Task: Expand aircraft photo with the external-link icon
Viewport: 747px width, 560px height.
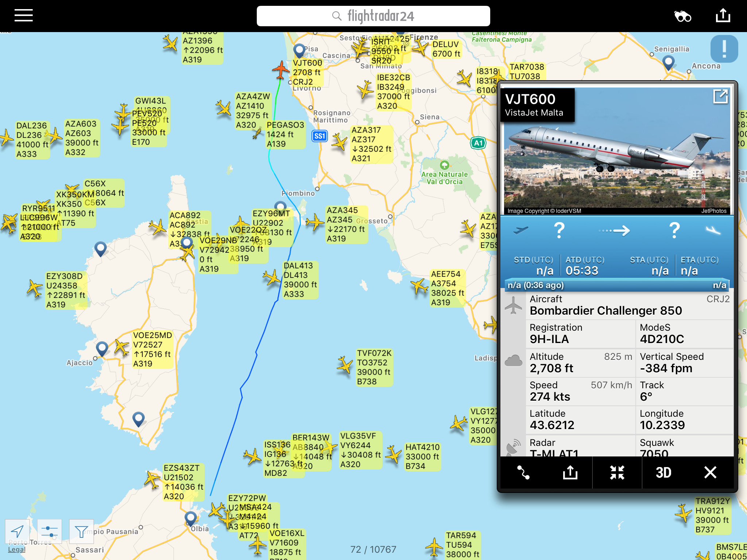Action: pyautogui.click(x=720, y=97)
